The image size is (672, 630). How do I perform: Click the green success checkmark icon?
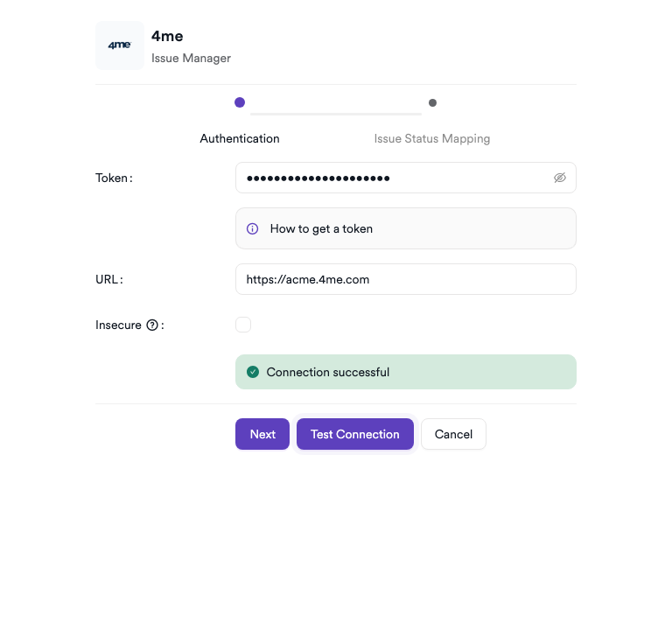[253, 372]
